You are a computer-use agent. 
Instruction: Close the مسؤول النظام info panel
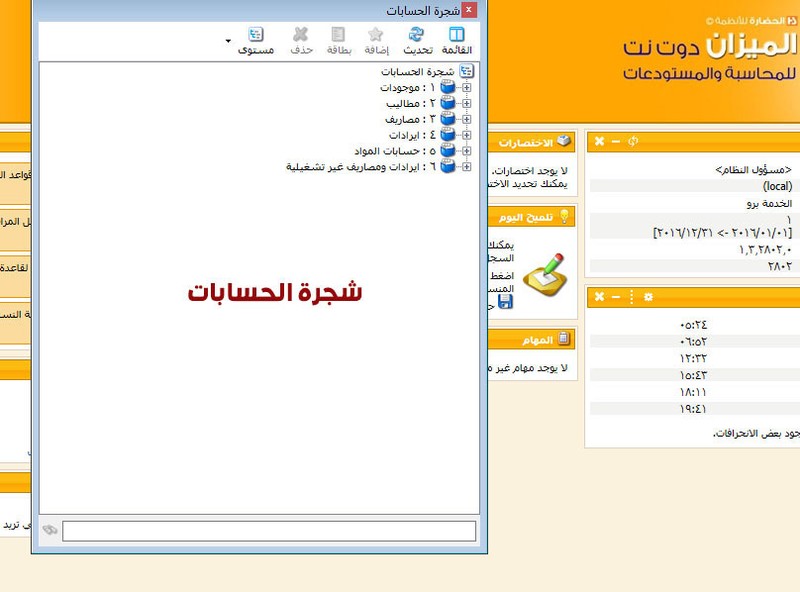click(599, 141)
